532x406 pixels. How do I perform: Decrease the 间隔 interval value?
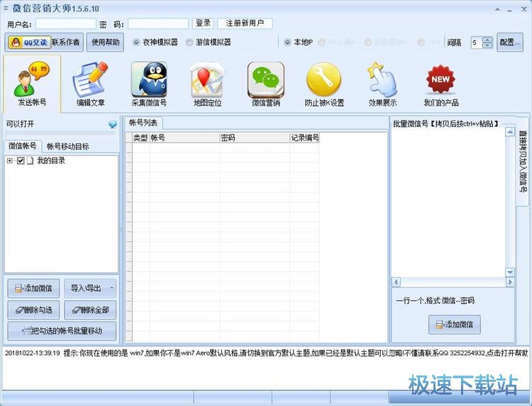[x=487, y=45]
